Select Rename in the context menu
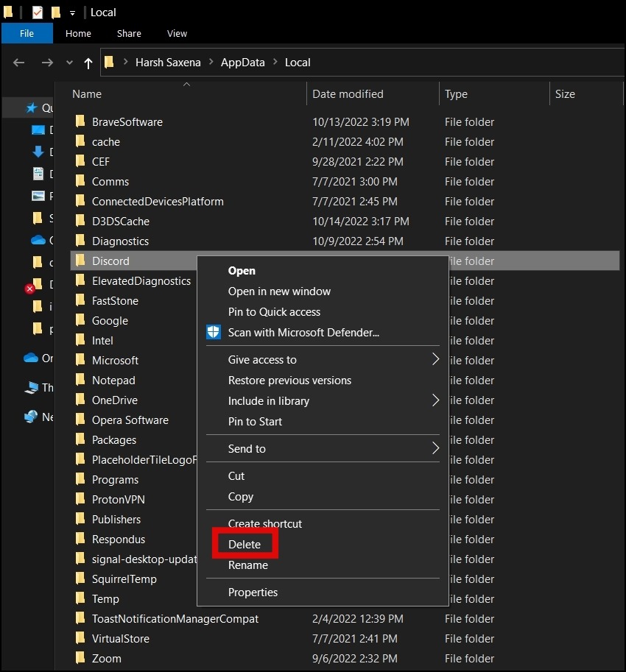This screenshot has width=626, height=672. pos(248,565)
